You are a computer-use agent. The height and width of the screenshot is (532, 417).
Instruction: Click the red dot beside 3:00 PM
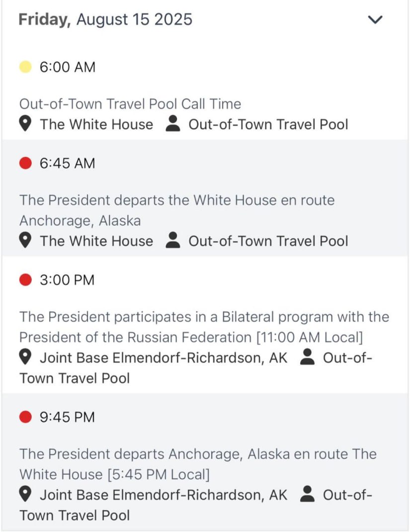tap(25, 280)
